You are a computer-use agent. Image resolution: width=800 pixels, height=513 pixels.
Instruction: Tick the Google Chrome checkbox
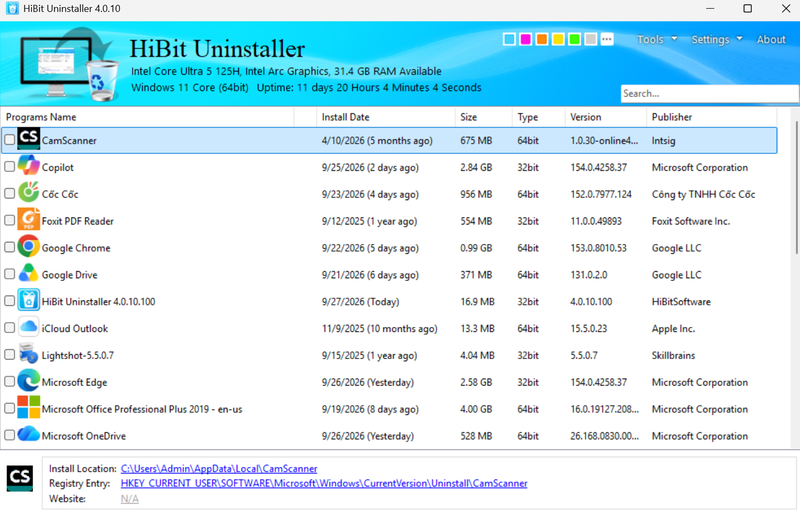tap(9, 247)
